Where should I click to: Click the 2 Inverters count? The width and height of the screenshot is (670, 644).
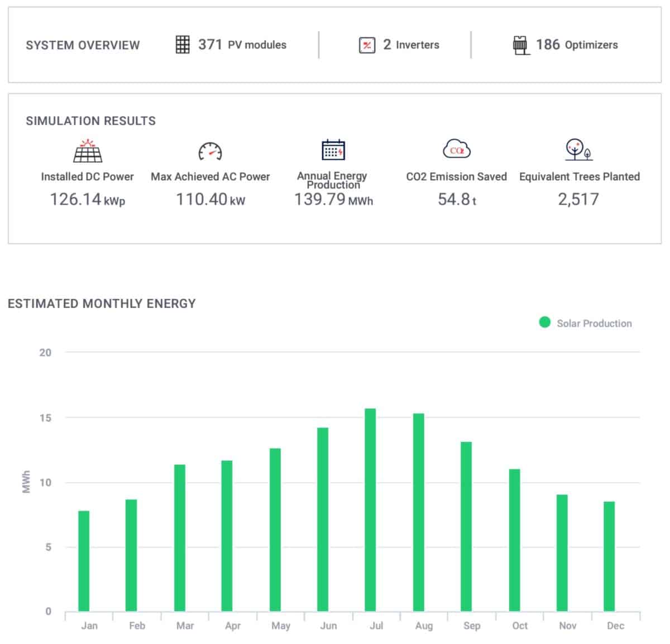pos(411,45)
